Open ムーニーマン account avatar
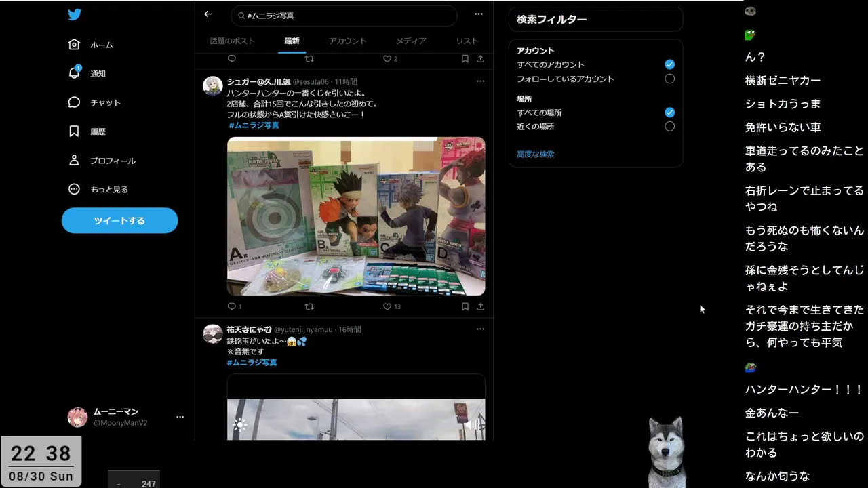 coord(77,417)
